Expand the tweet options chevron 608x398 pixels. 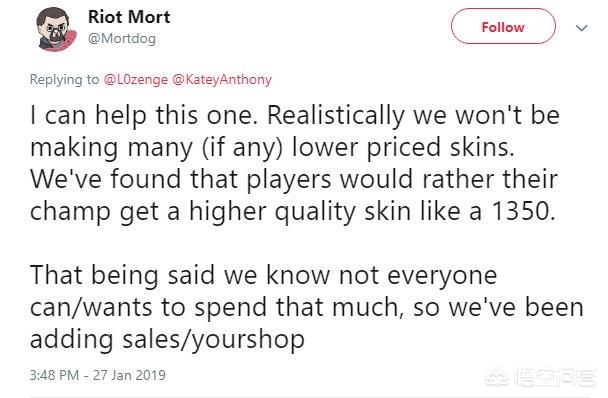tap(581, 28)
